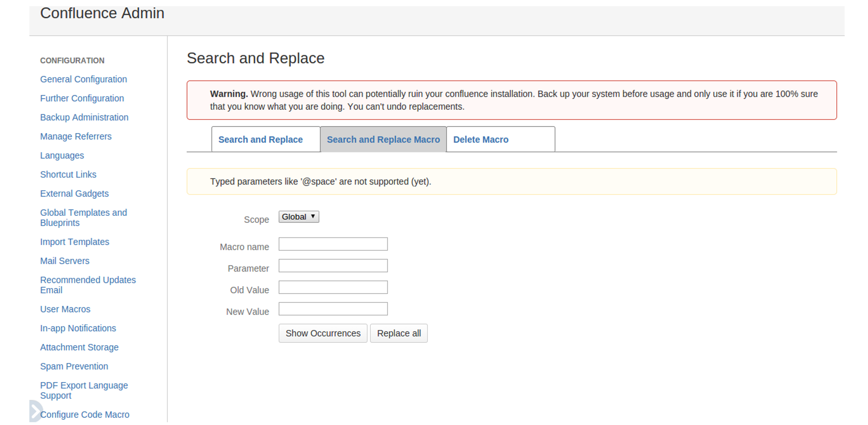868x425 pixels.
Task: Go to Backup Administration settings
Action: click(x=84, y=118)
